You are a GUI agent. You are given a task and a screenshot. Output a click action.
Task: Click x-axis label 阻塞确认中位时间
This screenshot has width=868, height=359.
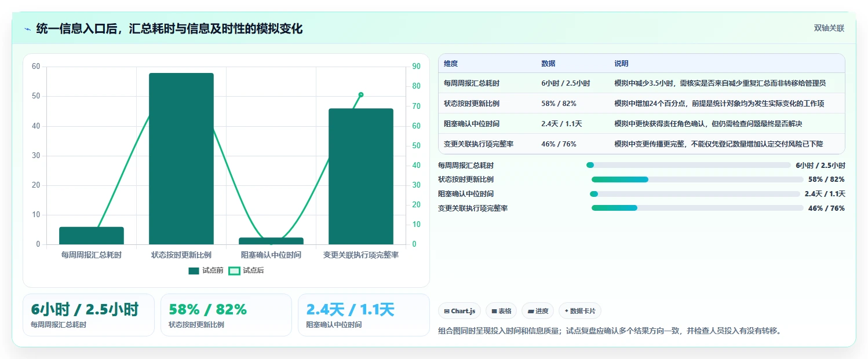(x=271, y=255)
